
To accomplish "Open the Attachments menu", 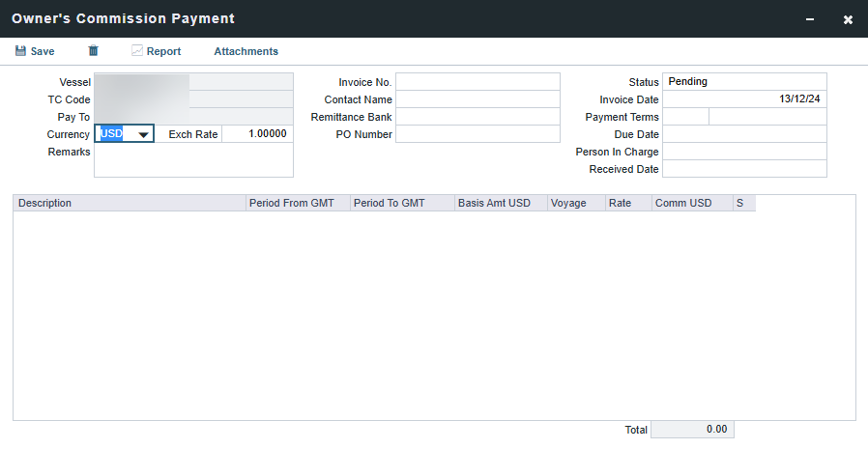I will tap(246, 51).
